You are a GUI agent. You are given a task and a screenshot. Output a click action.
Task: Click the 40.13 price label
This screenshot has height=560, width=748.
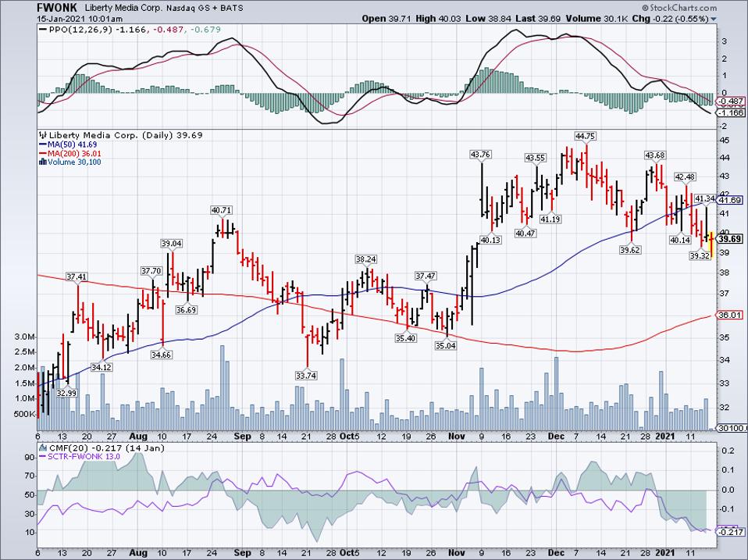490,240
